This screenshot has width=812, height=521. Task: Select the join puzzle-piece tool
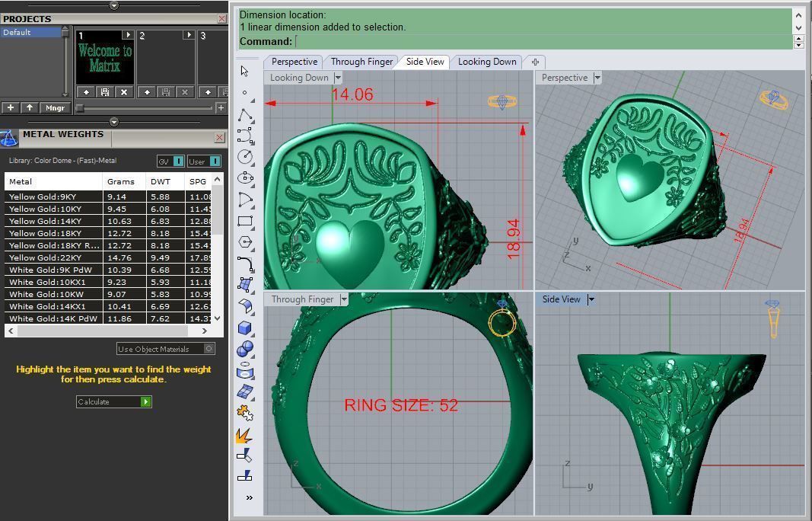click(244, 413)
